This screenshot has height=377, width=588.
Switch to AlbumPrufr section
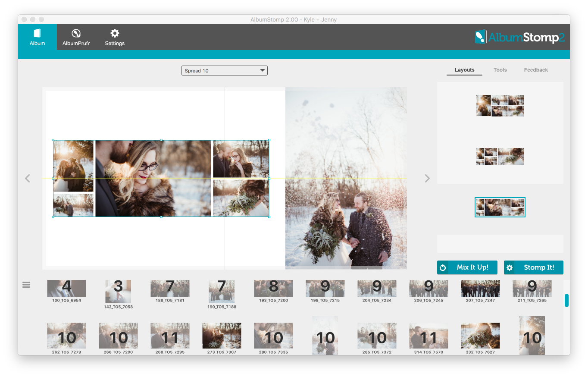click(x=76, y=37)
